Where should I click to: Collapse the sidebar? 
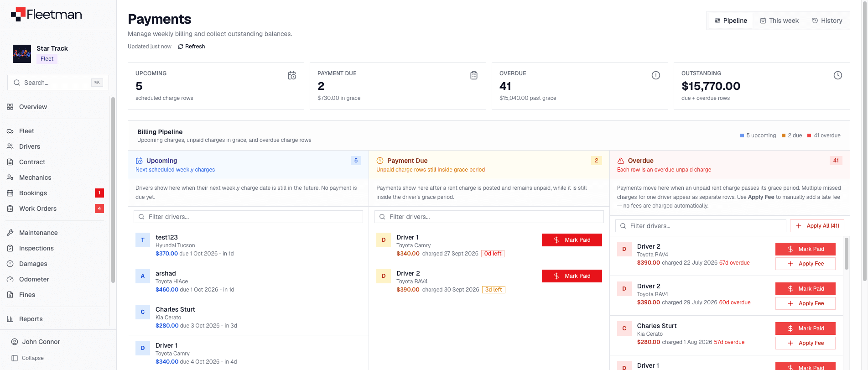coord(28,358)
